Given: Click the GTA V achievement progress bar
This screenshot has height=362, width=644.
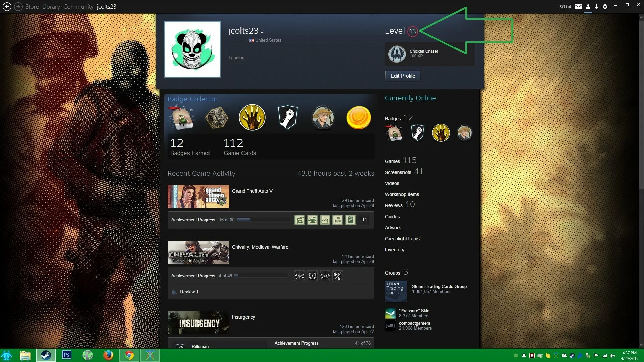Looking at the screenshot, I should [x=263, y=220].
